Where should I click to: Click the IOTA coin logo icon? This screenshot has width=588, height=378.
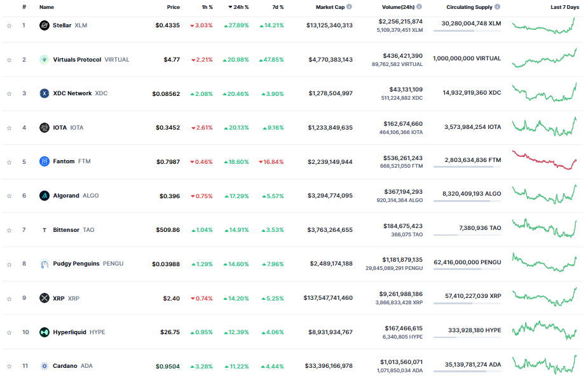pos(44,128)
